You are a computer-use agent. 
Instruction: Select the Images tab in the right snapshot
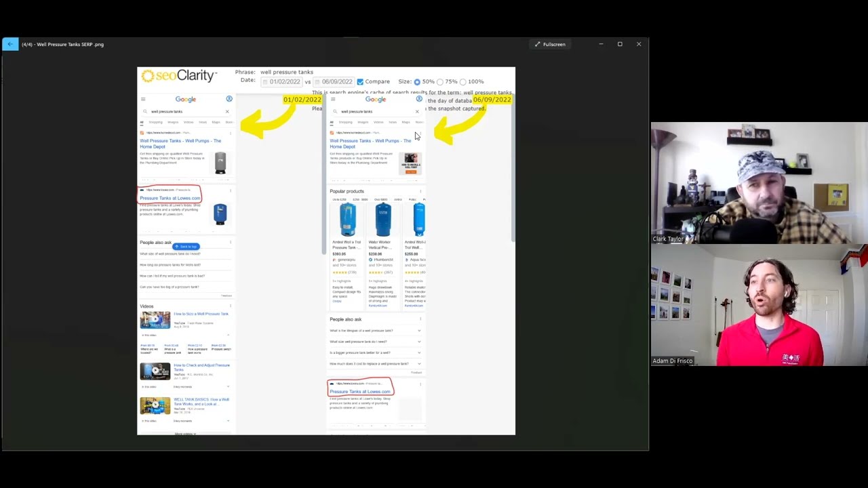[363, 122]
